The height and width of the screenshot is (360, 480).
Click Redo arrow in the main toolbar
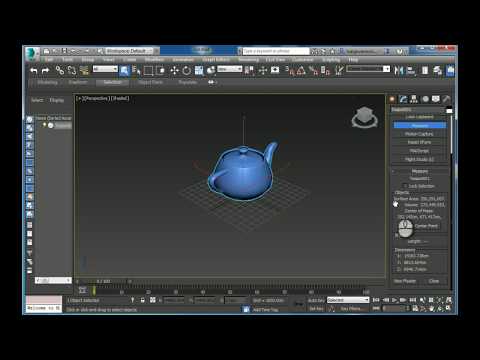tap(45, 70)
